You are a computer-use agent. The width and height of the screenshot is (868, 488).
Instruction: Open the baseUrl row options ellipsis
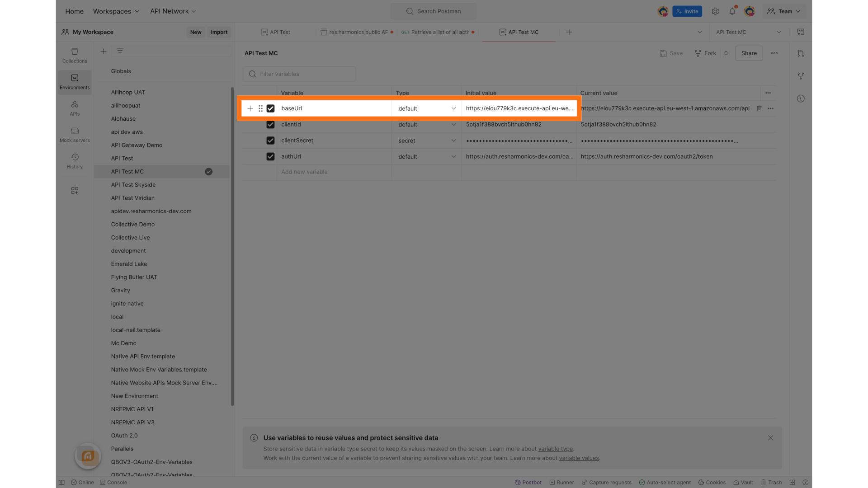pyautogui.click(x=771, y=108)
